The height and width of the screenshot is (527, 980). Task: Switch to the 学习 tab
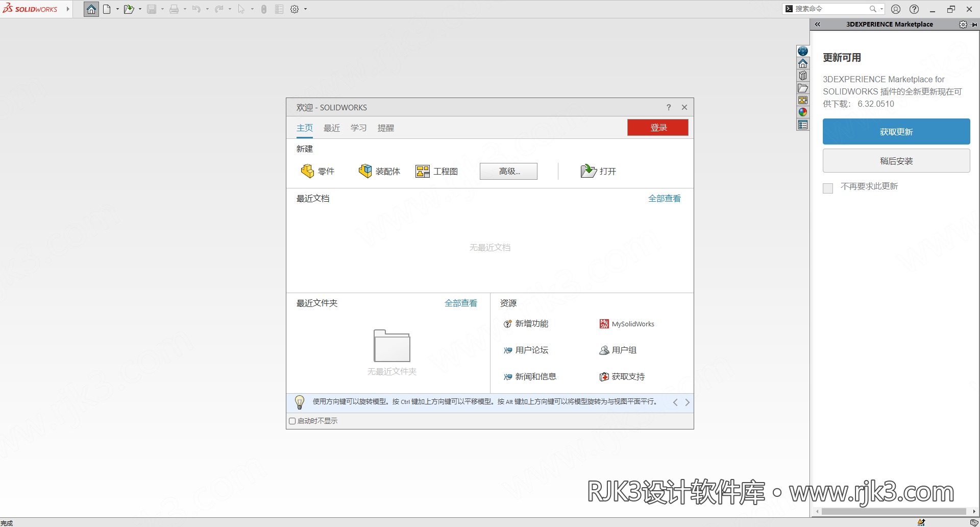(x=359, y=128)
